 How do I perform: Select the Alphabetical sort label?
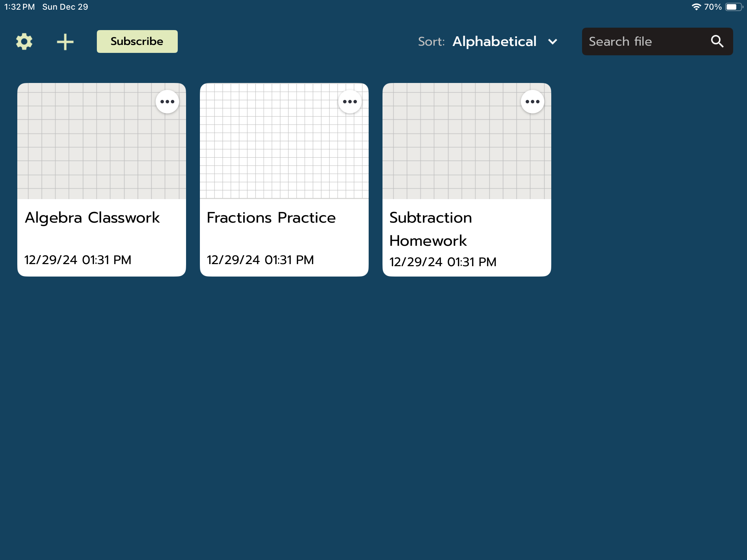(495, 41)
